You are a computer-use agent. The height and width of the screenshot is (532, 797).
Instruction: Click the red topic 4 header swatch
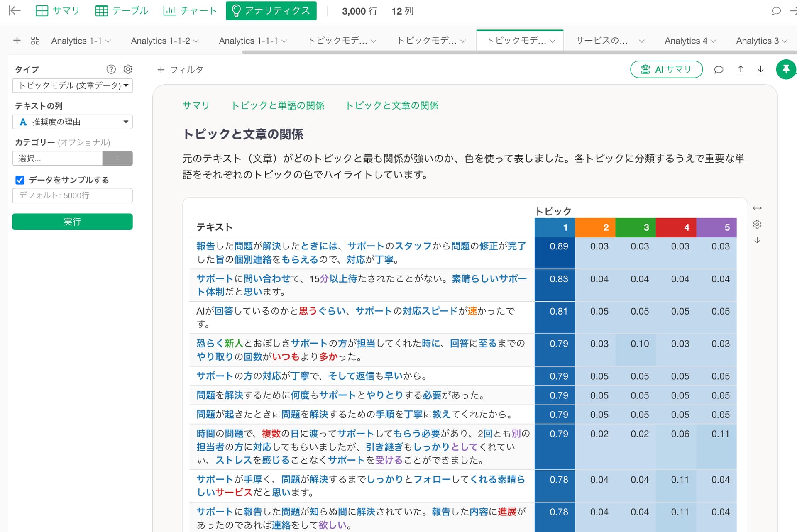676,227
